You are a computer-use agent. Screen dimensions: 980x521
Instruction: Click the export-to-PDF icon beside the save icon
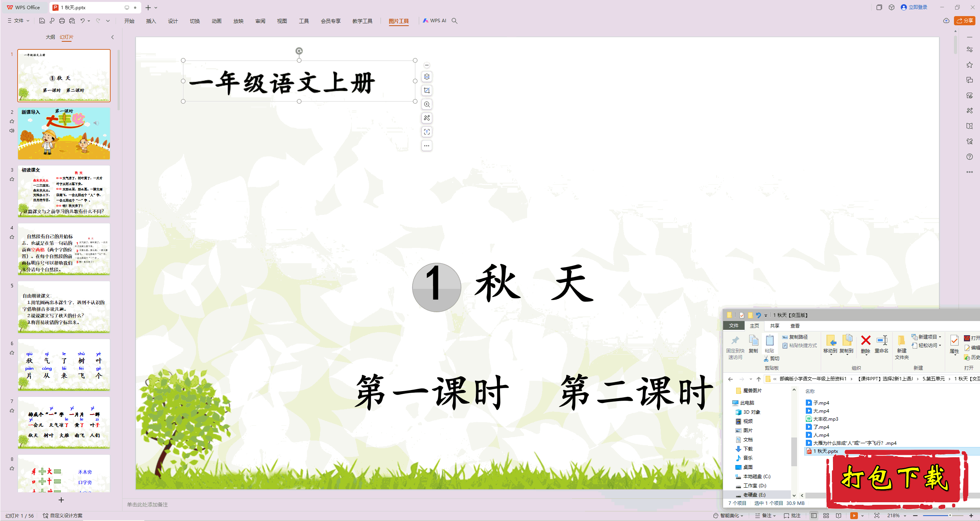coord(52,21)
